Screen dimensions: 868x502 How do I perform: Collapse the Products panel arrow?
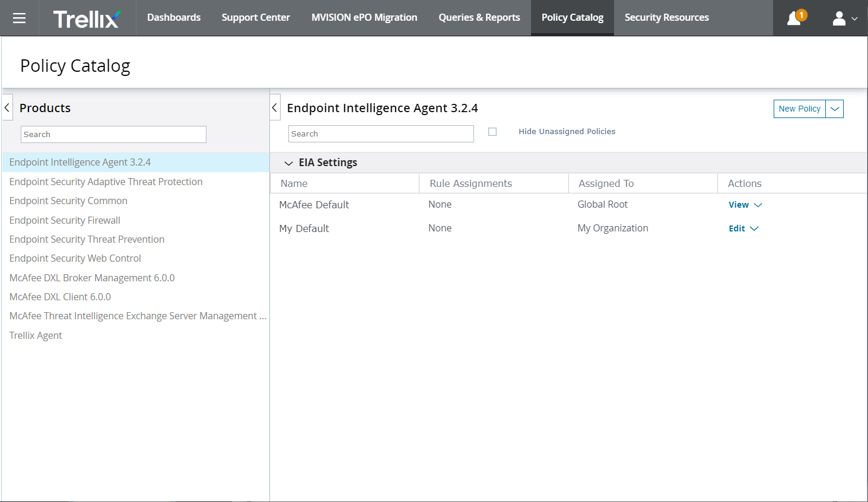click(x=7, y=107)
